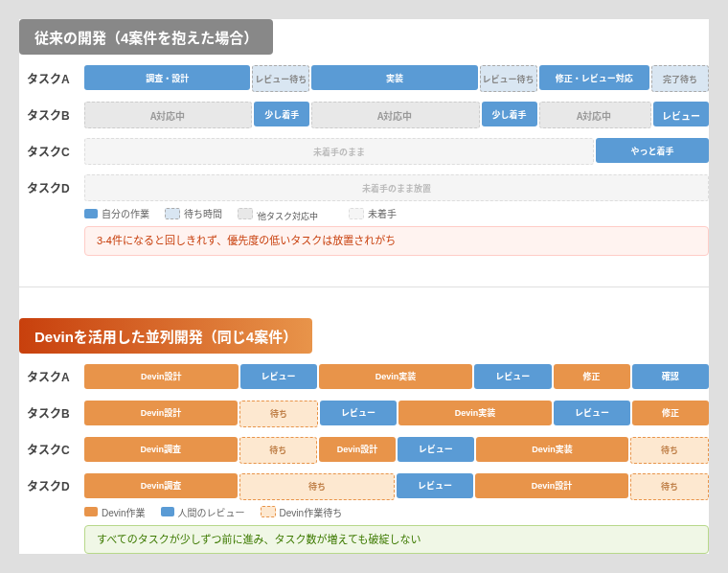This screenshot has width=728, height=573.
Task: Click the Devin作業待ち dashed legend swatch
Action: (x=268, y=513)
